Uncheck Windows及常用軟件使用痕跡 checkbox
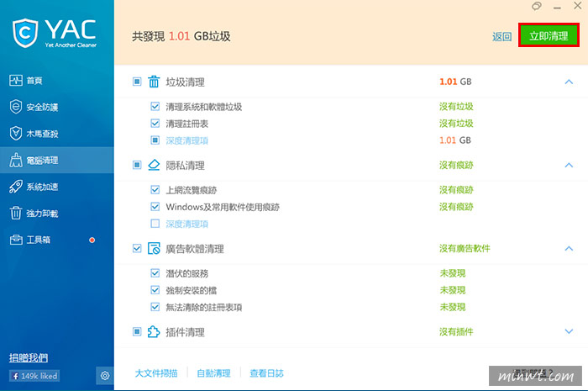This screenshot has height=391, width=588. coord(155,207)
